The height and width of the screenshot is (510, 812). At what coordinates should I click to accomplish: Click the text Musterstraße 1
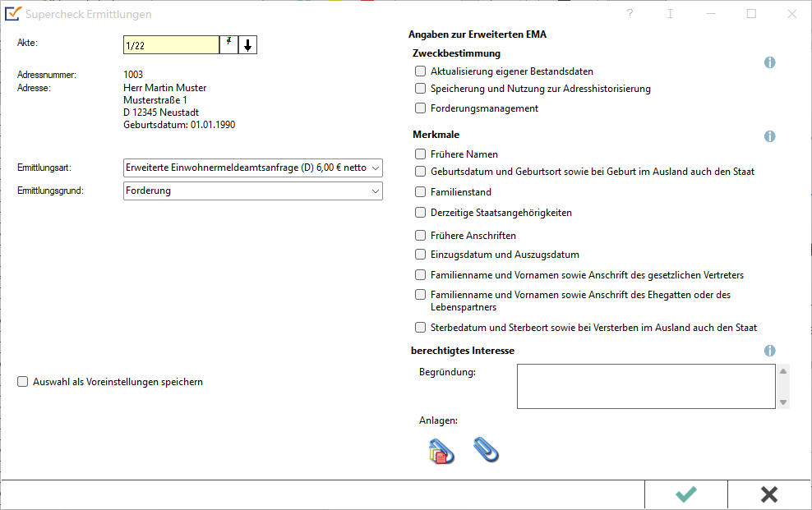click(x=155, y=100)
